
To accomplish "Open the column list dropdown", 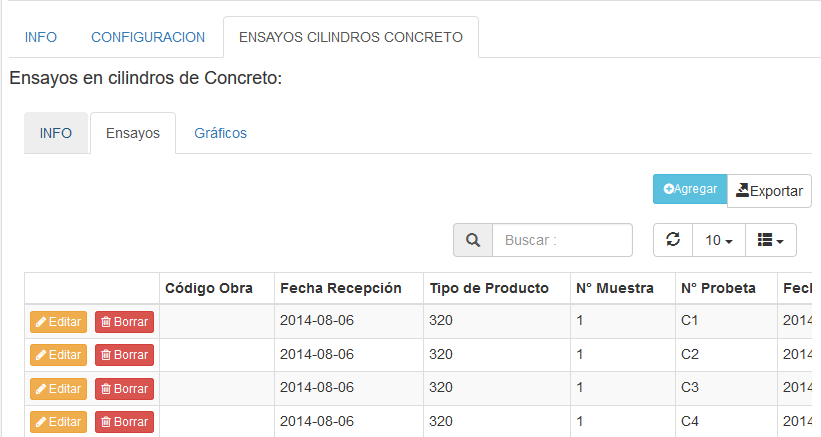I will point(769,240).
